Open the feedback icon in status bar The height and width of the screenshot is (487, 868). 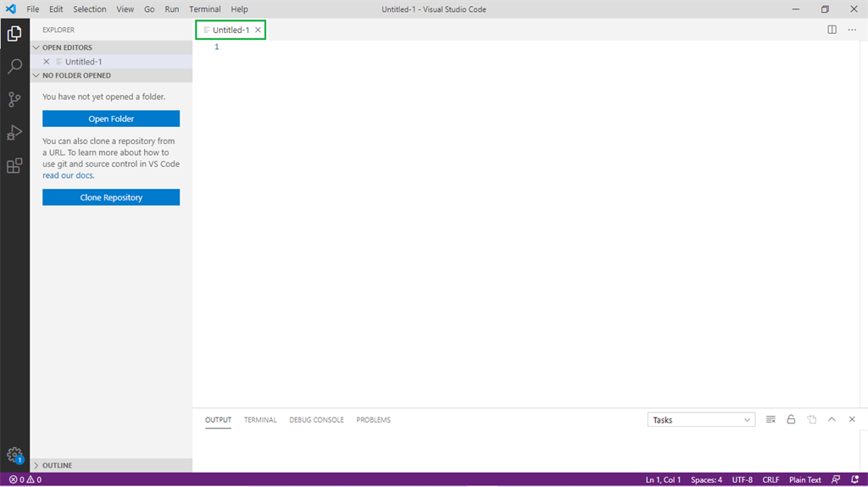pyautogui.click(x=836, y=480)
